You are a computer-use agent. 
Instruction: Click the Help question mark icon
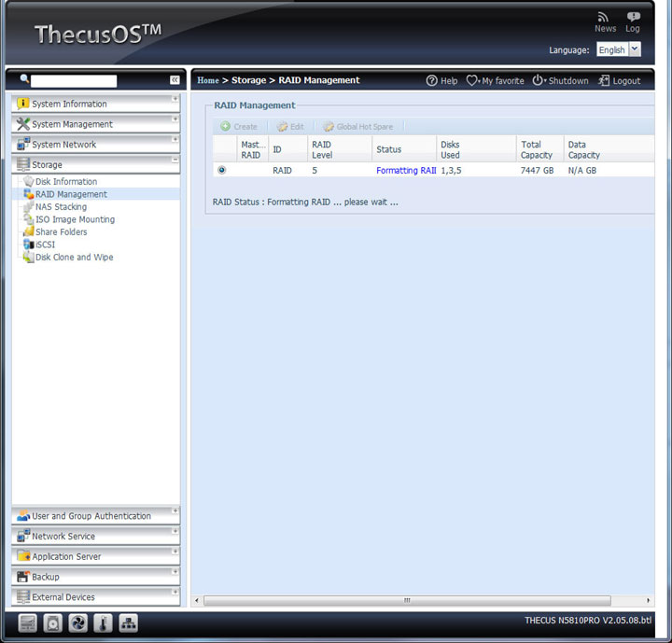pos(431,80)
